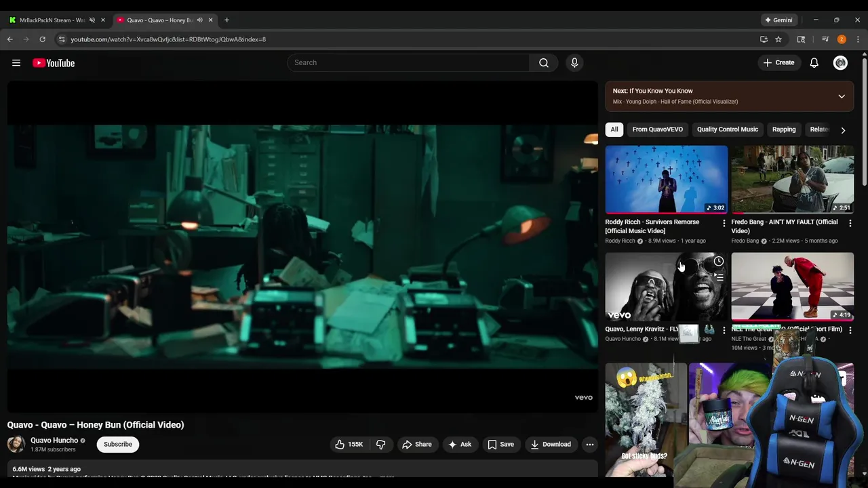
Task: Click the 6.6M views text
Action: coord(28,469)
